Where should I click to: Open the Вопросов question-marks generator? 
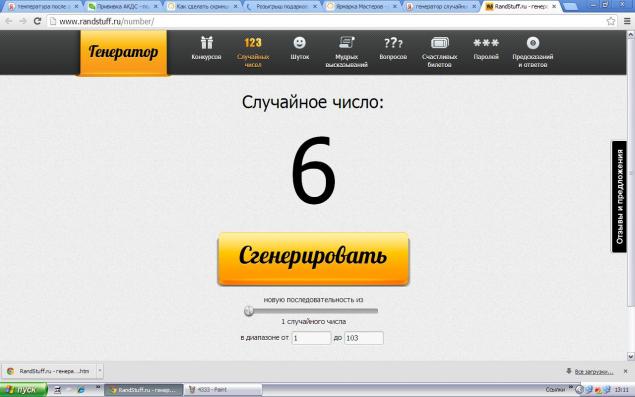(393, 49)
